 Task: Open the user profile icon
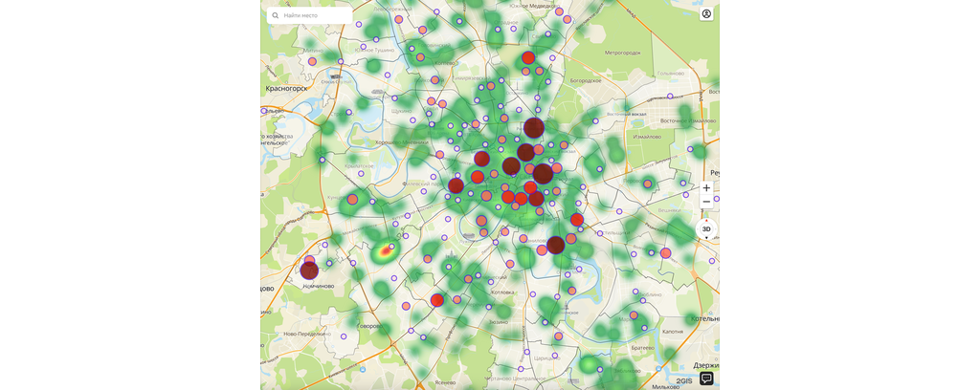tap(706, 13)
